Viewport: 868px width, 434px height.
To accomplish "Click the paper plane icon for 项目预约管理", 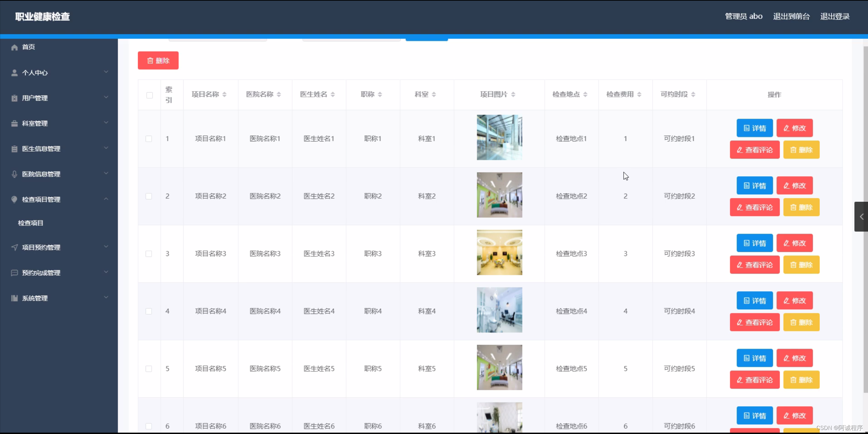I will pyautogui.click(x=14, y=247).
